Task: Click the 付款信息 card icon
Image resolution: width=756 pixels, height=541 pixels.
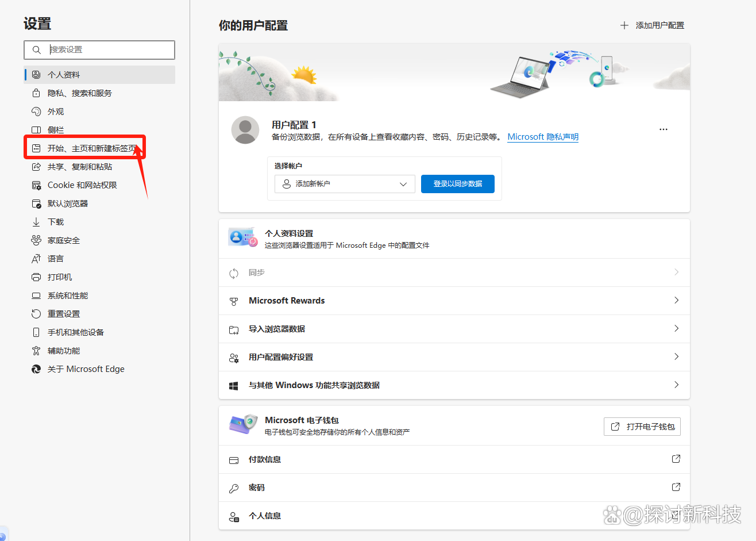Action: pos(234,460)
